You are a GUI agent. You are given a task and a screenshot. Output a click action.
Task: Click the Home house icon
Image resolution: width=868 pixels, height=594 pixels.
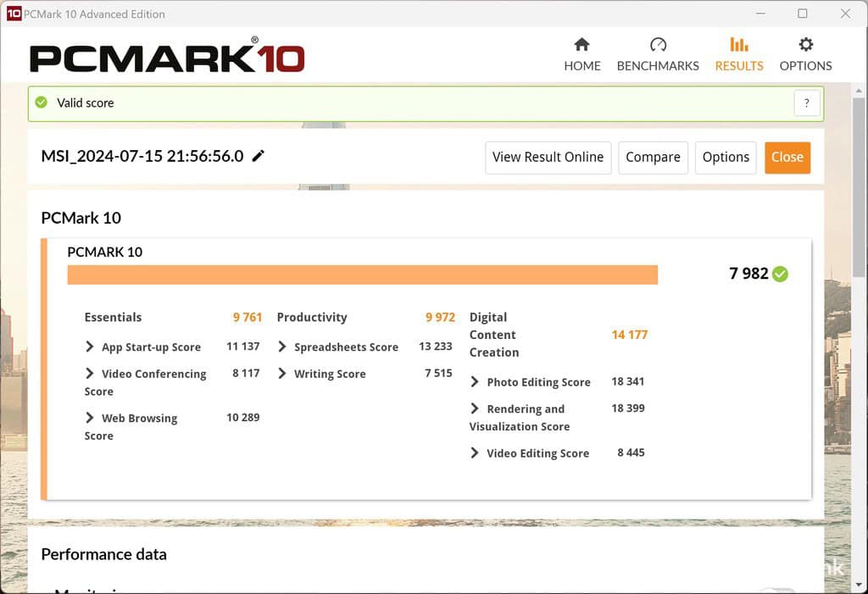(x=581, y=45)
